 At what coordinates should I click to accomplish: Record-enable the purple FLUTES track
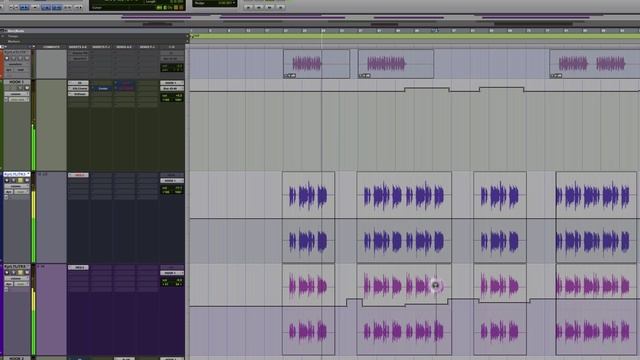7,273
